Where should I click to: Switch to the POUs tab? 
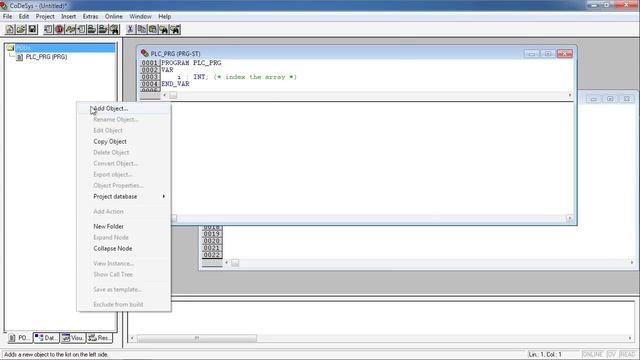click(20, 338)
